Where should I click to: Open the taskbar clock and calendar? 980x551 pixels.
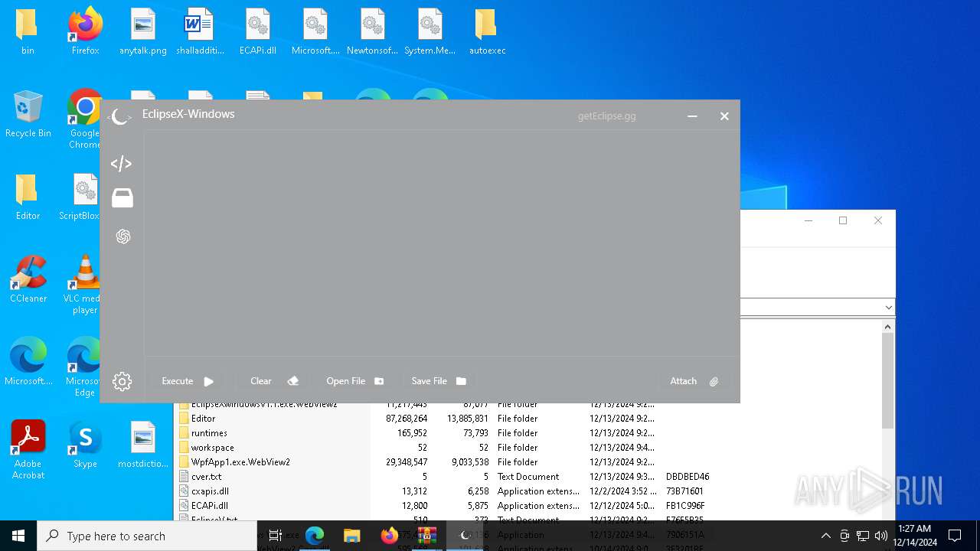[914, 536]
